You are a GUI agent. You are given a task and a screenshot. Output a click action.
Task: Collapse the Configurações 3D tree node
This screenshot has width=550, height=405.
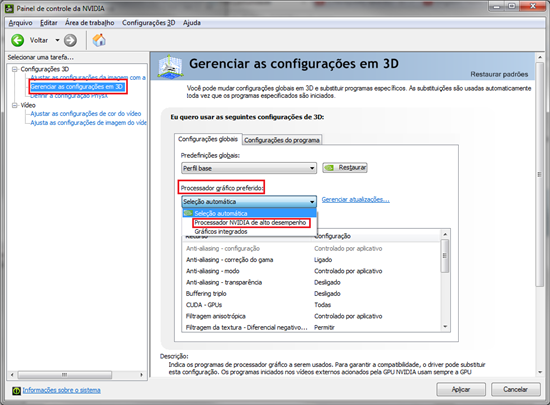(x=15, y=69)
